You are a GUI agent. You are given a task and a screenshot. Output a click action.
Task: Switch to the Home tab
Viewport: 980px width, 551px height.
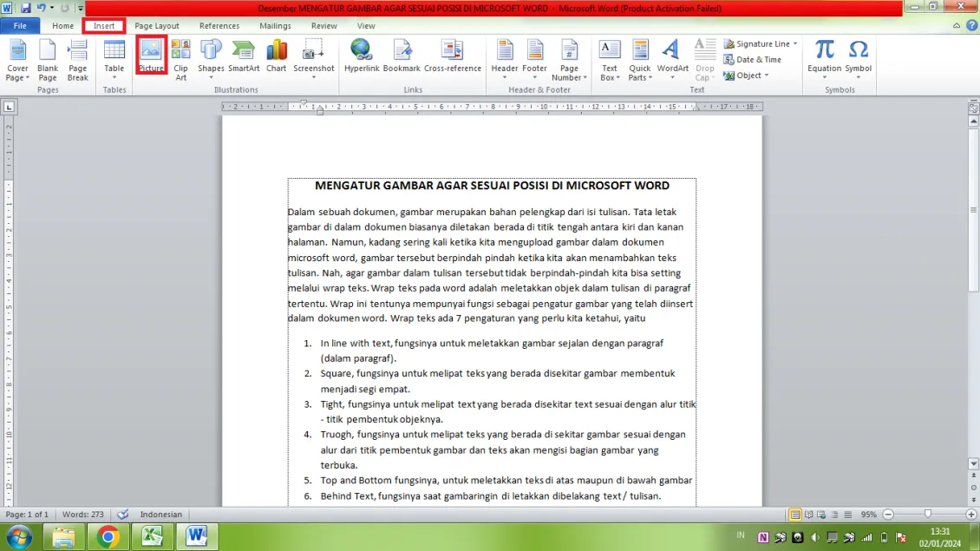pyautogui.click(x=62, y=26)
